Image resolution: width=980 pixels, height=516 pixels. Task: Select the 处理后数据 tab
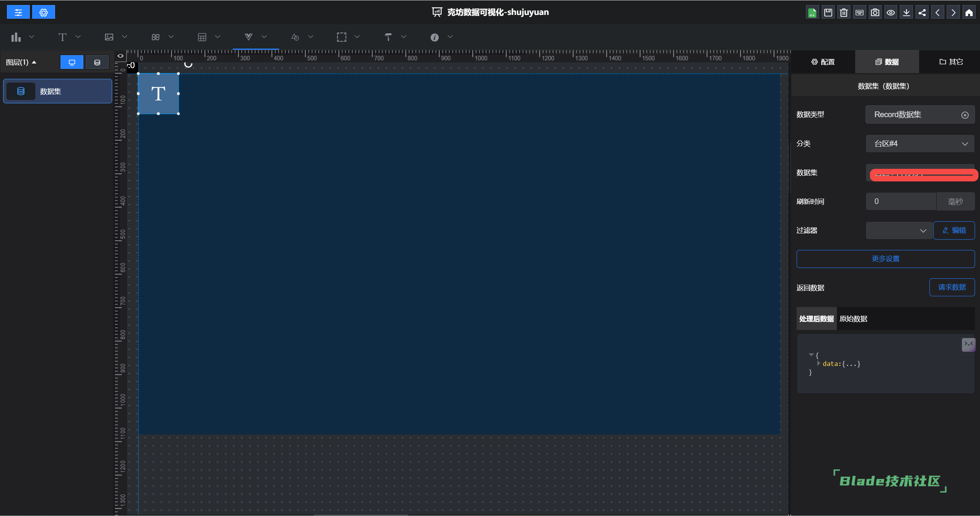click(817, 318)
